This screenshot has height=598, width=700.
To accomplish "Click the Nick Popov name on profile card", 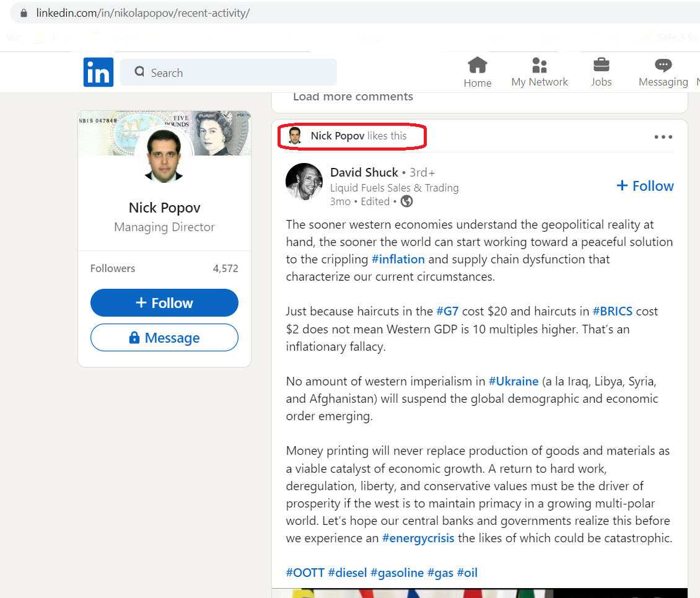I will click(x=164, y=208).
